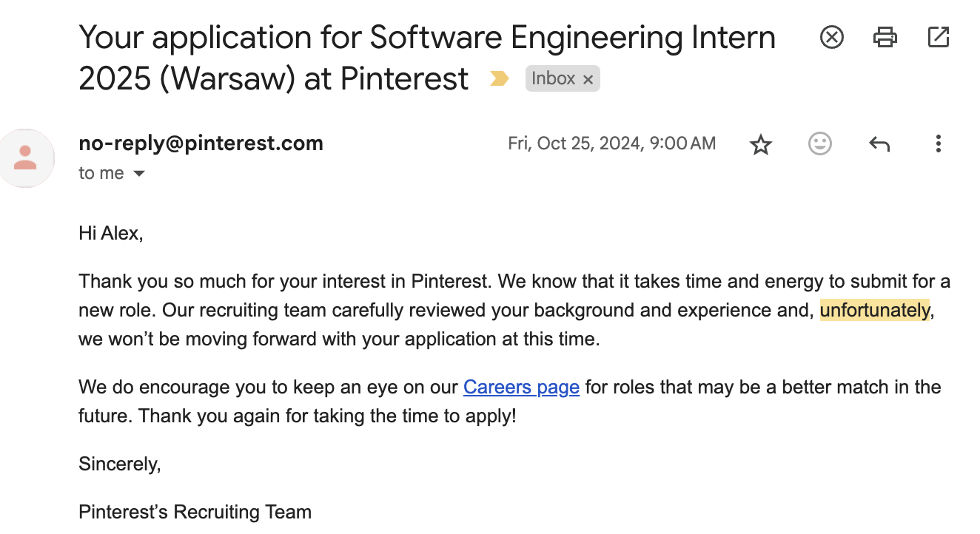
Task: Click the "Pinterest's Recruiting Team" signature
Action: (195, 512)
